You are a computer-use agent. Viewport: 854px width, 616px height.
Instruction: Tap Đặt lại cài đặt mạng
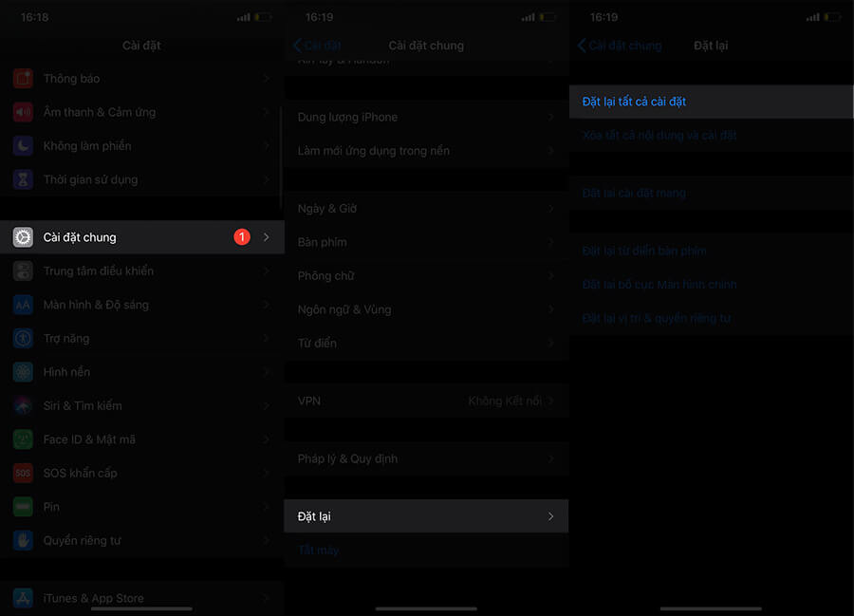pyautogui.click(x=634, y=194)
